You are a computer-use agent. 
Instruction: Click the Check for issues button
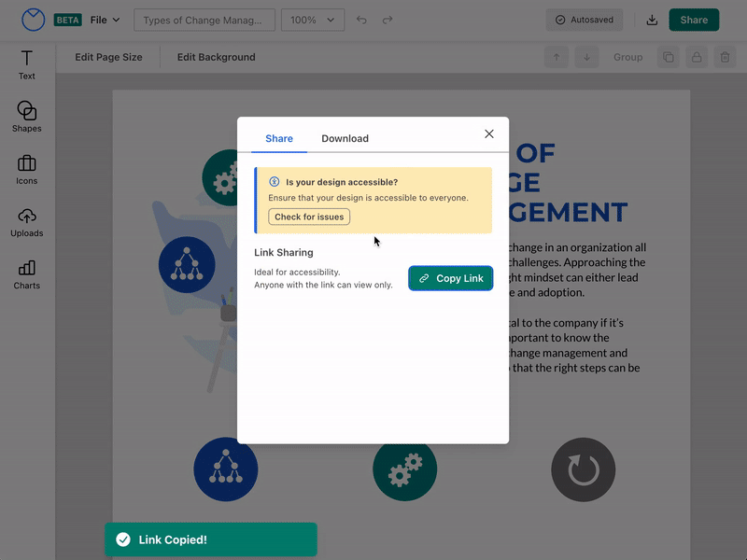308,217
